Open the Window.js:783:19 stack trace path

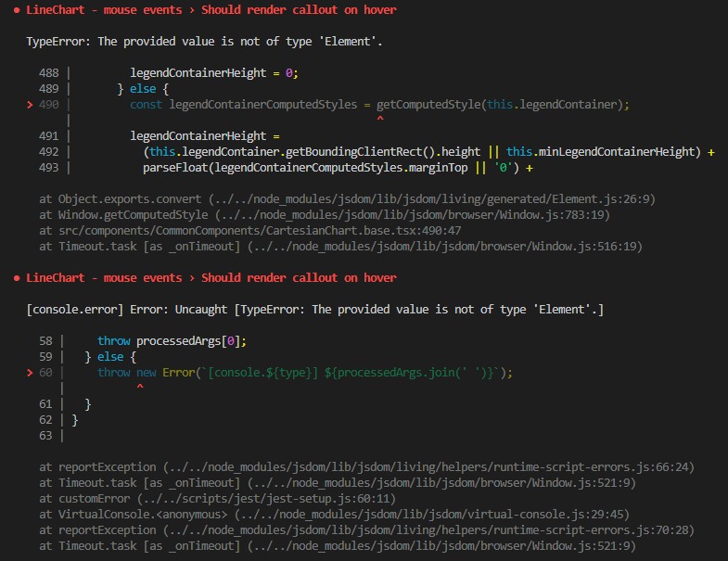click(x=413, y=215)
